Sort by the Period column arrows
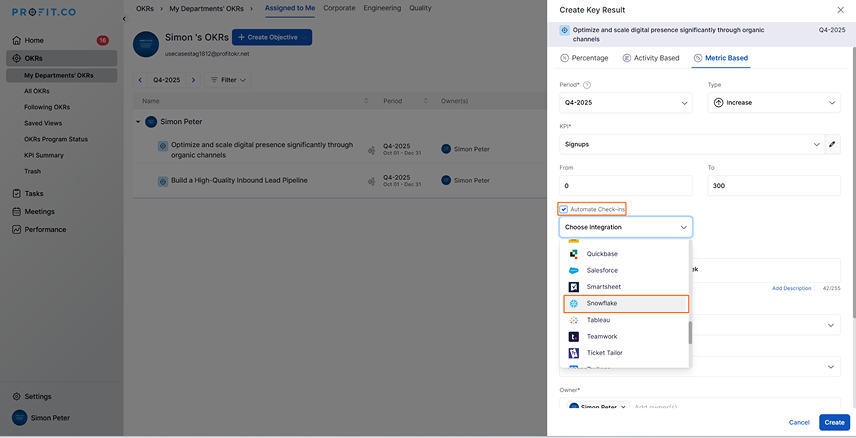Image resolution: width=856 pixels, height=438 pixels. coord(425,101)
